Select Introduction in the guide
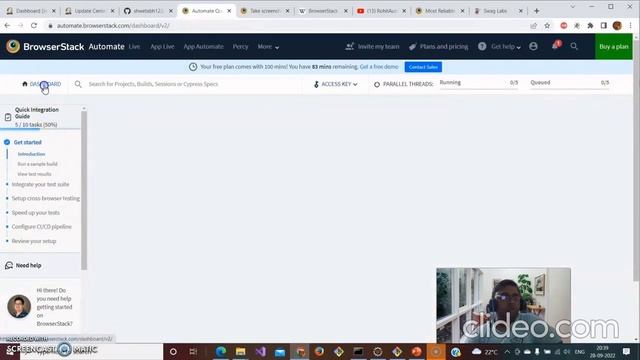 pos(31,154)
